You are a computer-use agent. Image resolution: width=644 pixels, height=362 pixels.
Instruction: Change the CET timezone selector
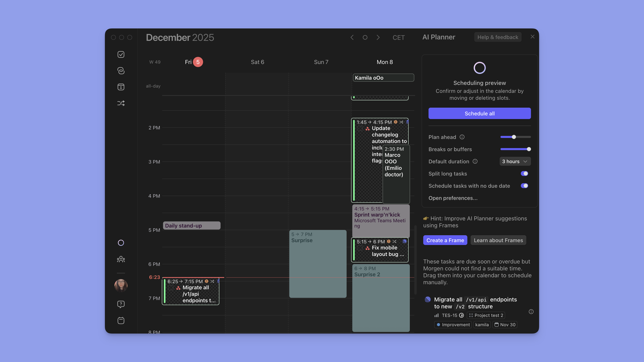[398, 37]
